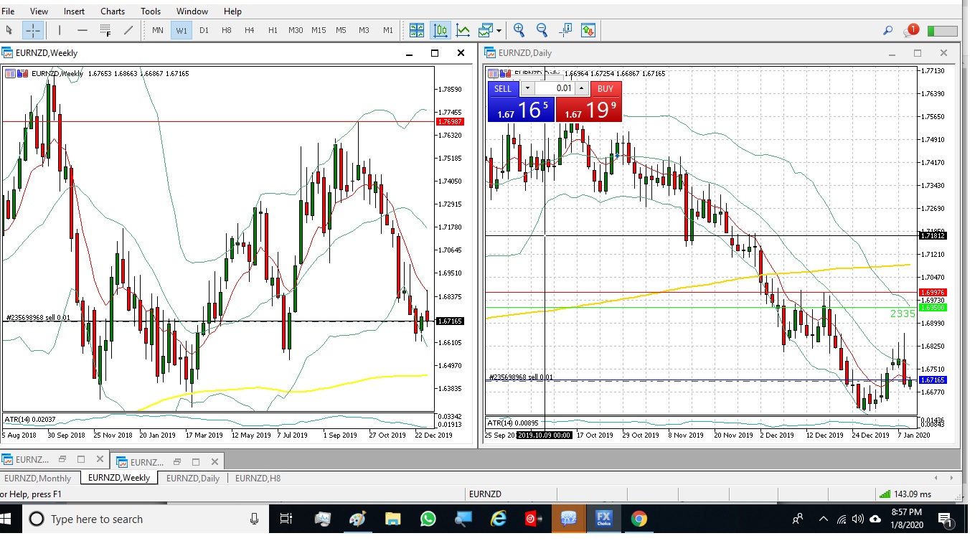Increase lot size with up arrow
The width and height of the screenshot is (980, 551).
(582, 88)
